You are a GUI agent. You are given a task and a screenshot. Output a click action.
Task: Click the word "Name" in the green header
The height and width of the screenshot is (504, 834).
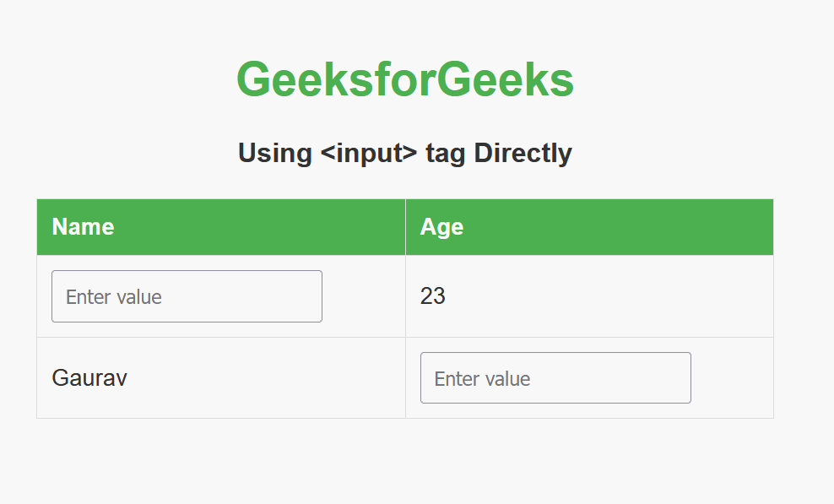coord(83,227)
